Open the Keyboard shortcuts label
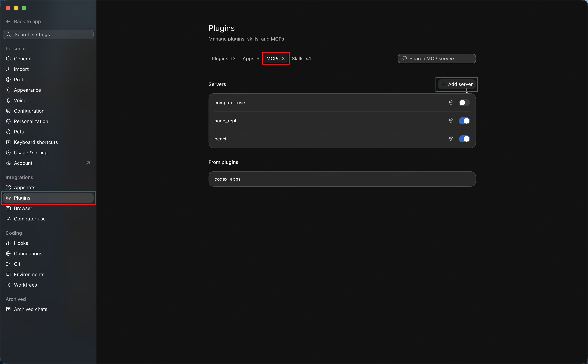This screenshot has height=364, width=588. [x=36, y=142]
